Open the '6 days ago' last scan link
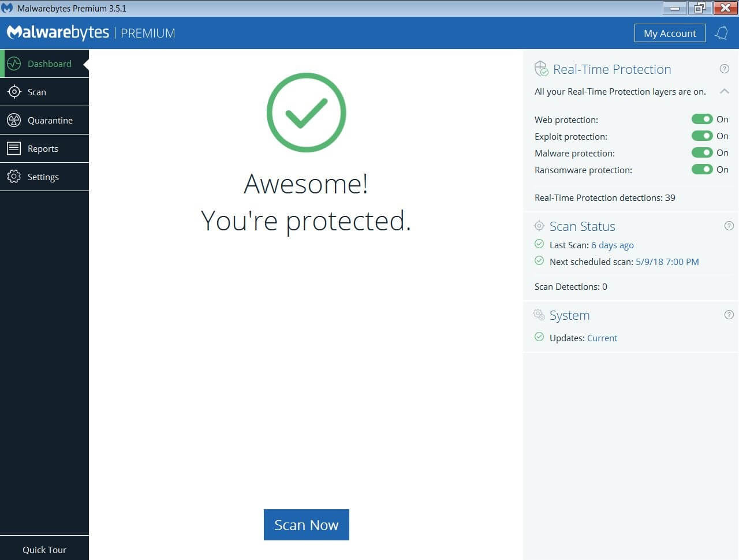Image resolution: width=739 pixels, height=560 pixels. pos(613,245)
